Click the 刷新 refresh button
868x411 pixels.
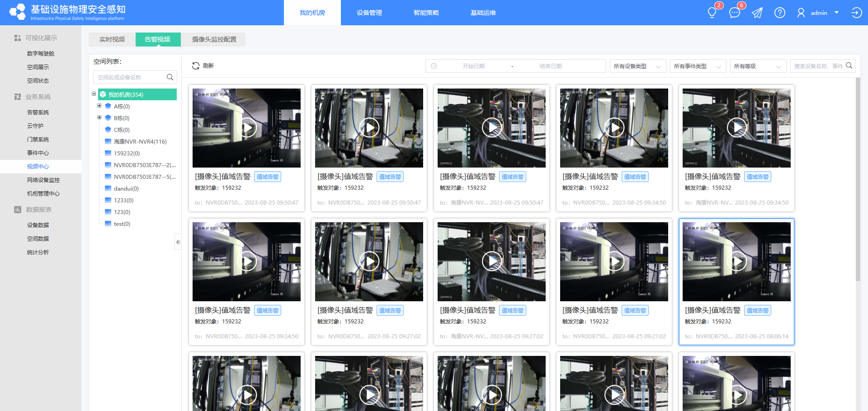coord(203,66)
